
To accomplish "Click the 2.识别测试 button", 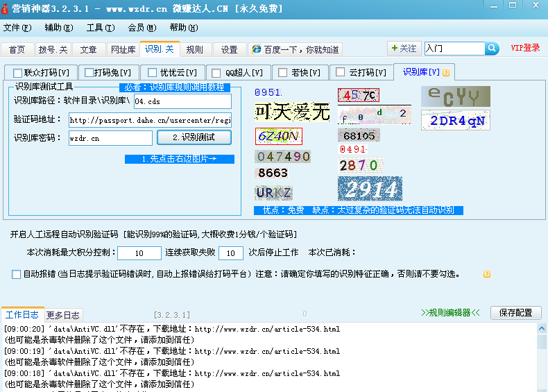I will (x=194, y=137).
